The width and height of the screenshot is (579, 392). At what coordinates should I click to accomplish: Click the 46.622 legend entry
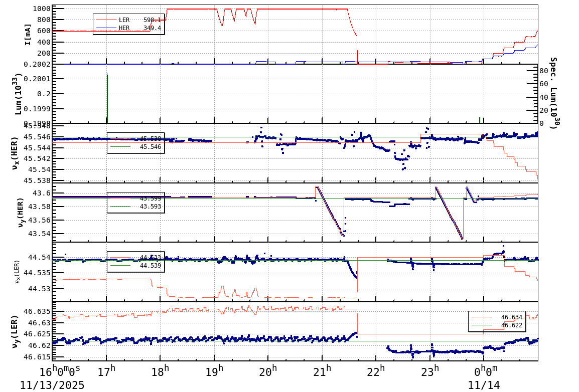click(497, 325)
